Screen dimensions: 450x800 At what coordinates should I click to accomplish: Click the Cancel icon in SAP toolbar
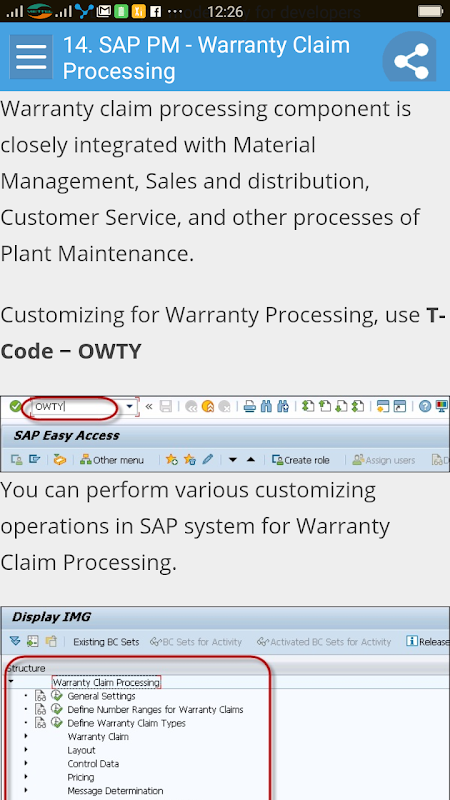tap(224, 407)
